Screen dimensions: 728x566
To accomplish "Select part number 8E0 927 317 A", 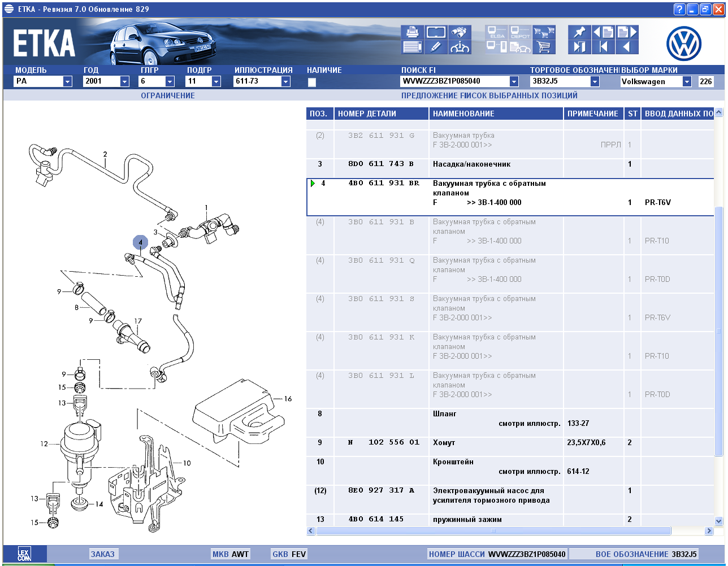I will click(x=381, y=490).
